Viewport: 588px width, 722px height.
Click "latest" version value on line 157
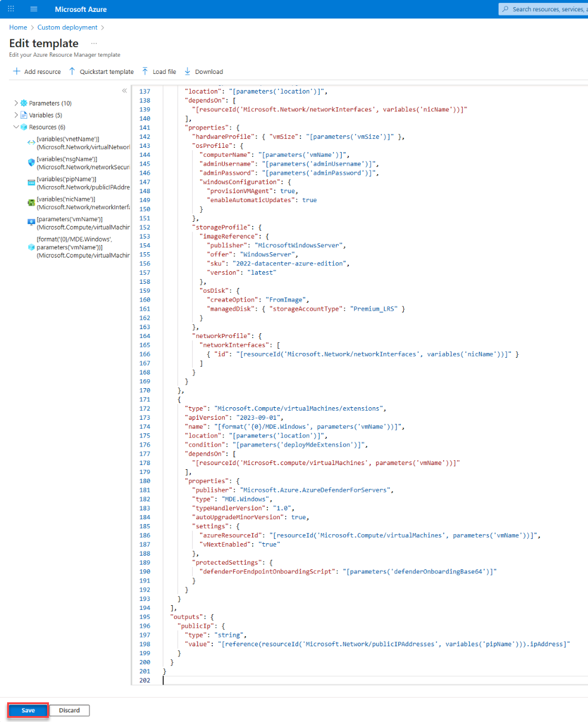click(261, 272)
